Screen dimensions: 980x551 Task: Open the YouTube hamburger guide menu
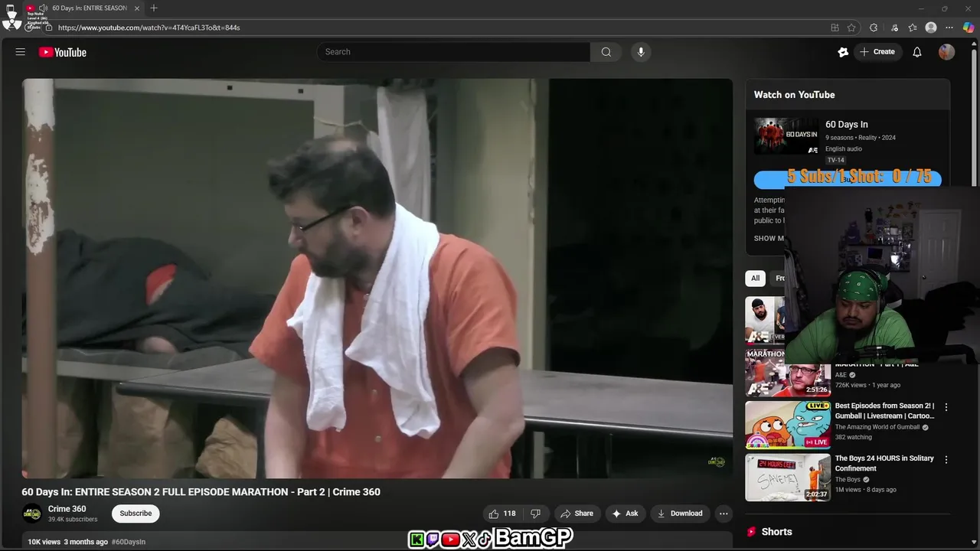pyautogui.click(x=21, y=52)
